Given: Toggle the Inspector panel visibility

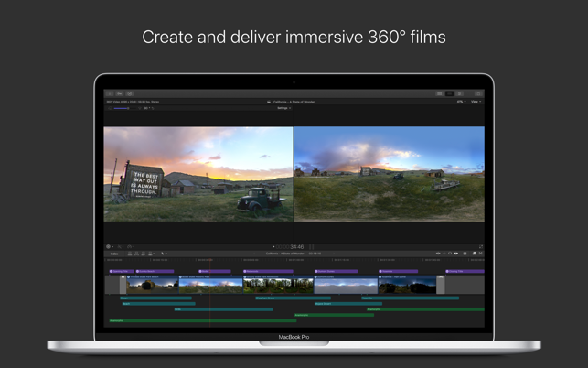Looking at the screenshot, I should coord(459,93).
